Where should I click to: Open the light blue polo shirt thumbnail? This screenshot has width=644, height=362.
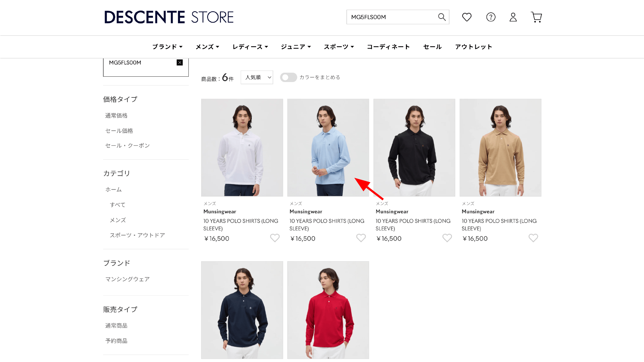328,148
